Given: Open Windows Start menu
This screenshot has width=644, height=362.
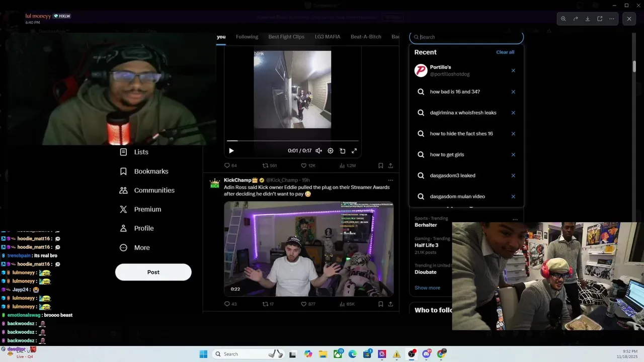Looking at the screenshot, I should pos(203,354).
